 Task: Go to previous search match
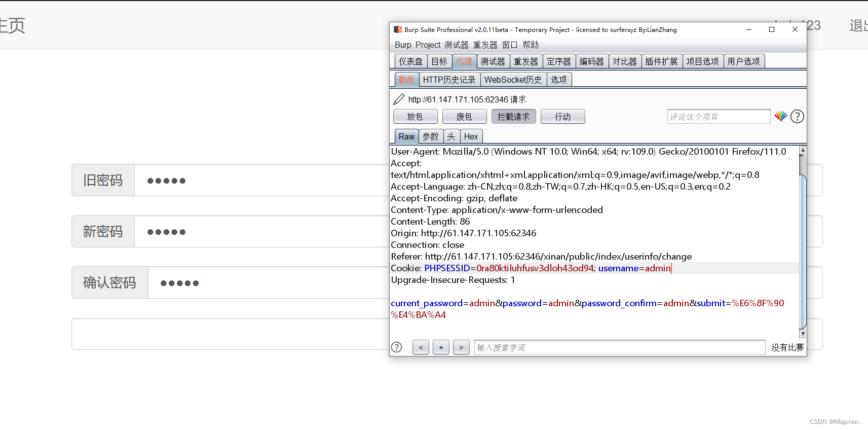coord(421,347)
